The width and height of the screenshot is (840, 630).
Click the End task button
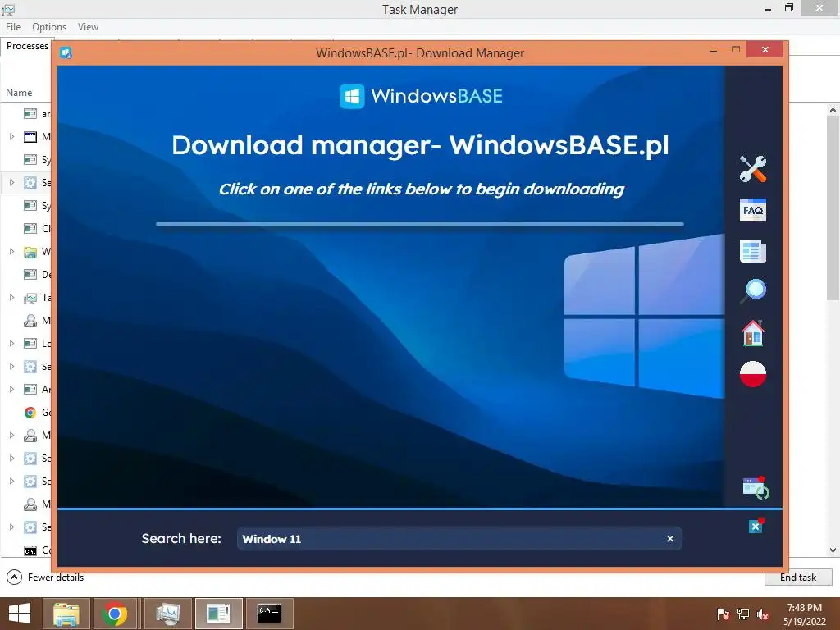[x=797, y=577]
